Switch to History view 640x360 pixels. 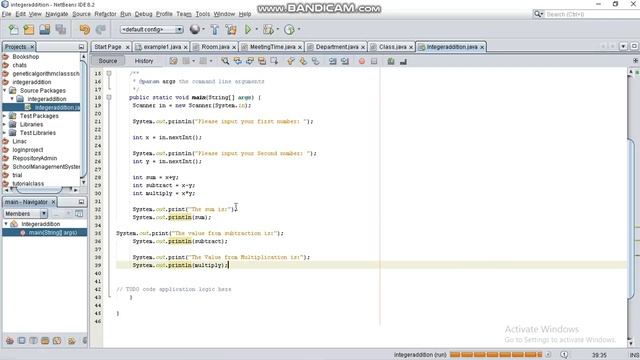[x=144, y=61]
